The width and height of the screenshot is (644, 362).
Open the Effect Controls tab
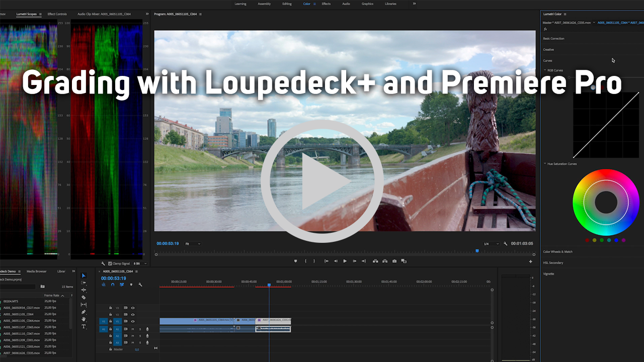click(57, 14)
